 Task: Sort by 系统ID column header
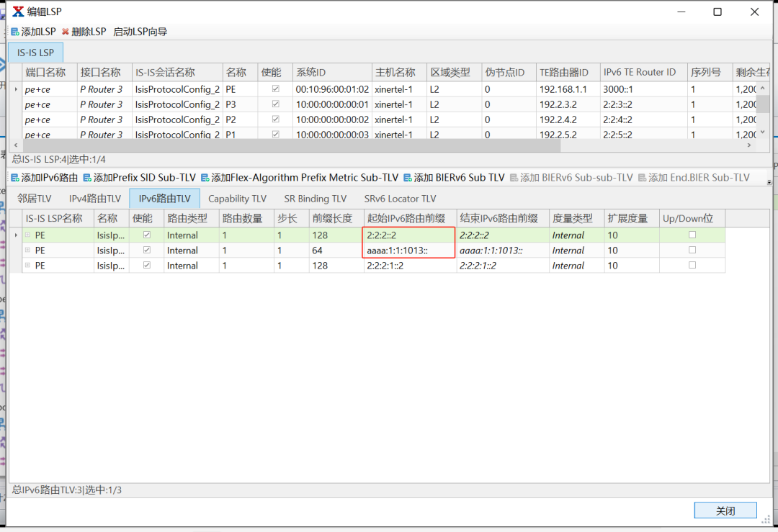click(331, 73)
